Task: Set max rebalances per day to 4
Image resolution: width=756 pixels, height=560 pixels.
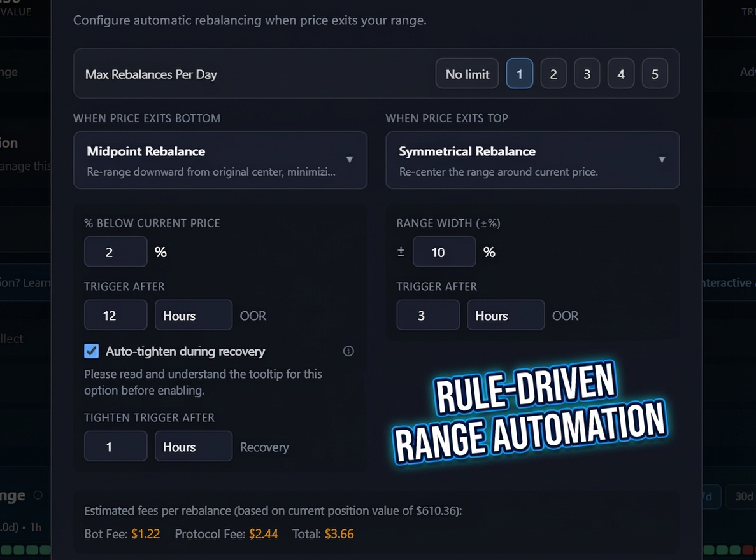Action: pyautogui.click(x=620, y=74)
